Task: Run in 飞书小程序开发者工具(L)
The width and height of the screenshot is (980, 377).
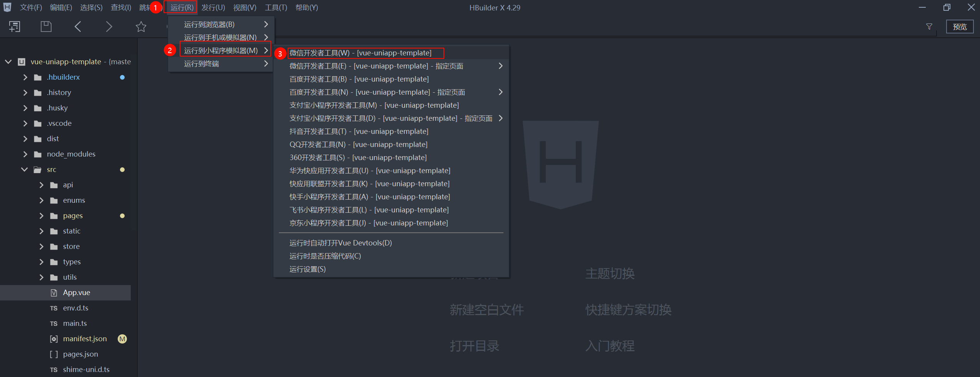Action: [392, 210]
